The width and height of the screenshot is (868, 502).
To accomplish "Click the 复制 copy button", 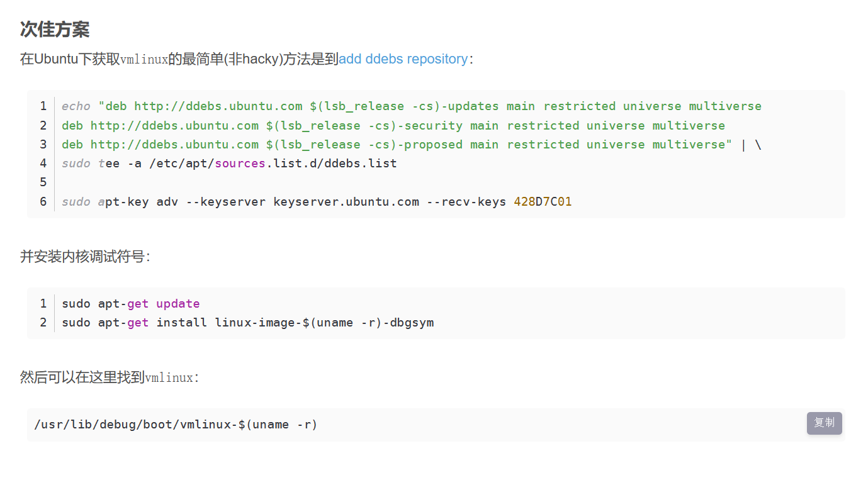I will (824, 423).
